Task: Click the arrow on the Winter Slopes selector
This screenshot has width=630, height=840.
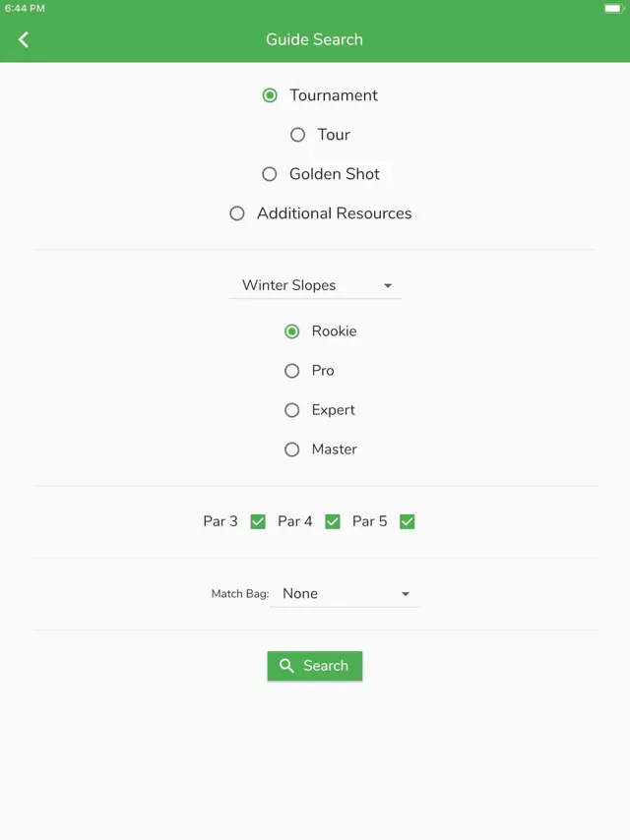Action: tap(389, 285)
